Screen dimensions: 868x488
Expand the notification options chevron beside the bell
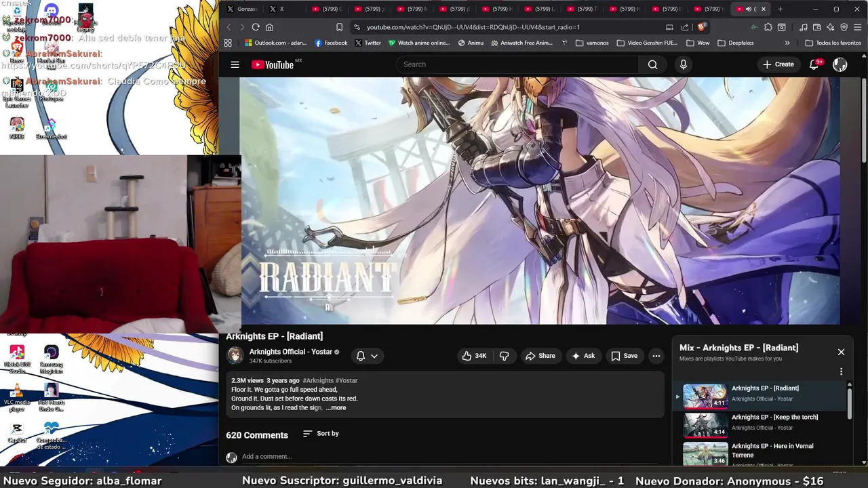374,356
